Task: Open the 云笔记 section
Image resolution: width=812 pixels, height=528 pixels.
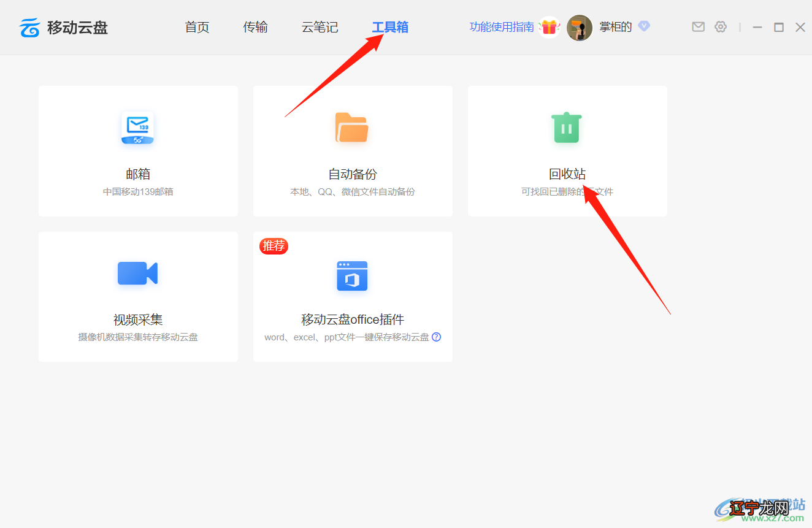Action: (x=320, y=27)
